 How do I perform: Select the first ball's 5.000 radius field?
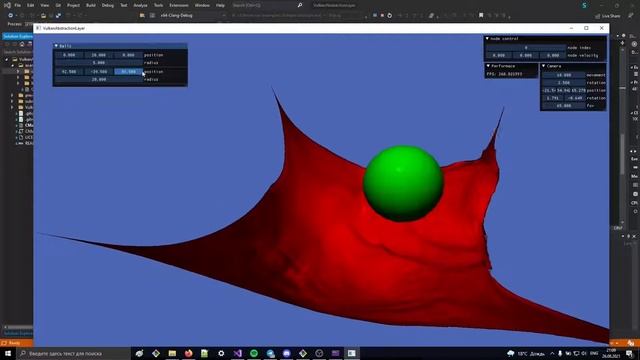point(98,63)
